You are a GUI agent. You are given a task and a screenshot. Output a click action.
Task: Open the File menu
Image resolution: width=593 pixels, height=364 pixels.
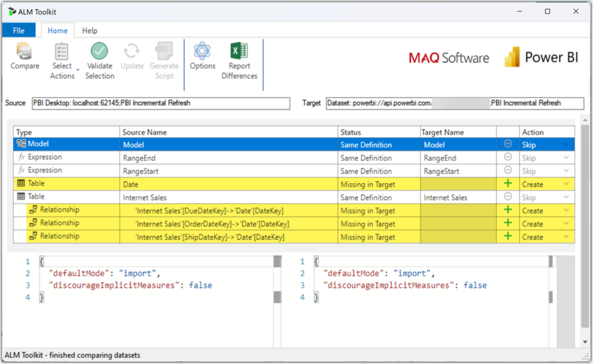pyautogui.click(x=19, y=30)
